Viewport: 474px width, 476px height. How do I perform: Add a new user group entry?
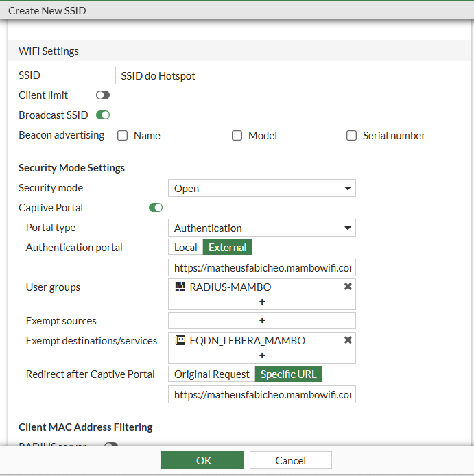point(262,302)
